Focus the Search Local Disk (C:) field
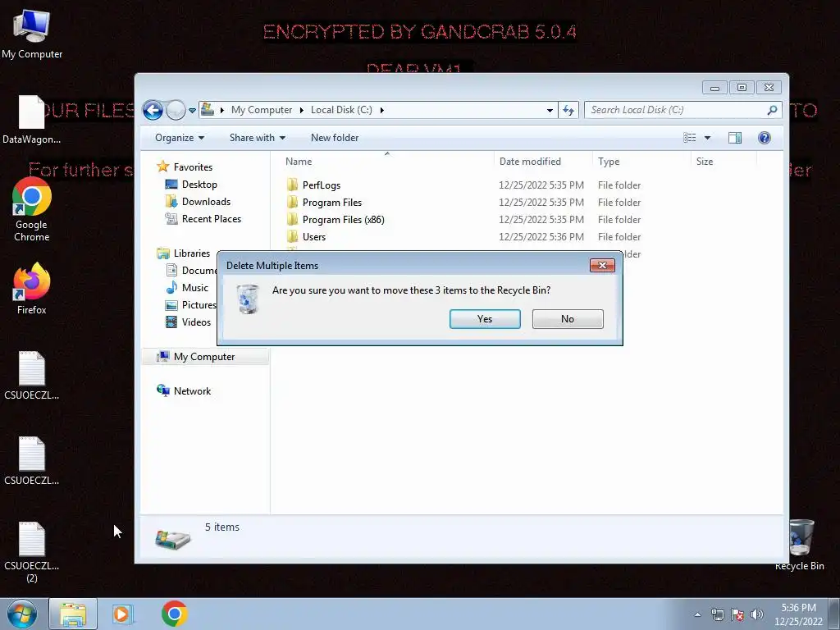 tap(683, 110)
